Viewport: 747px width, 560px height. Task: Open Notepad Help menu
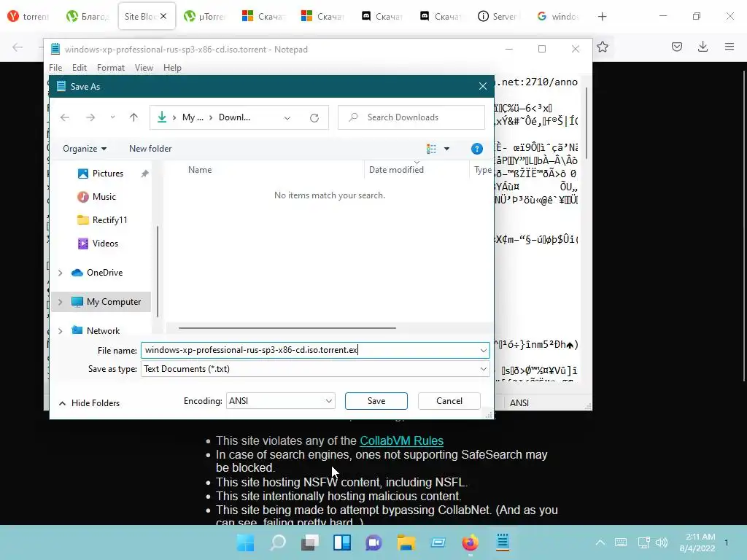coord(172,68)
